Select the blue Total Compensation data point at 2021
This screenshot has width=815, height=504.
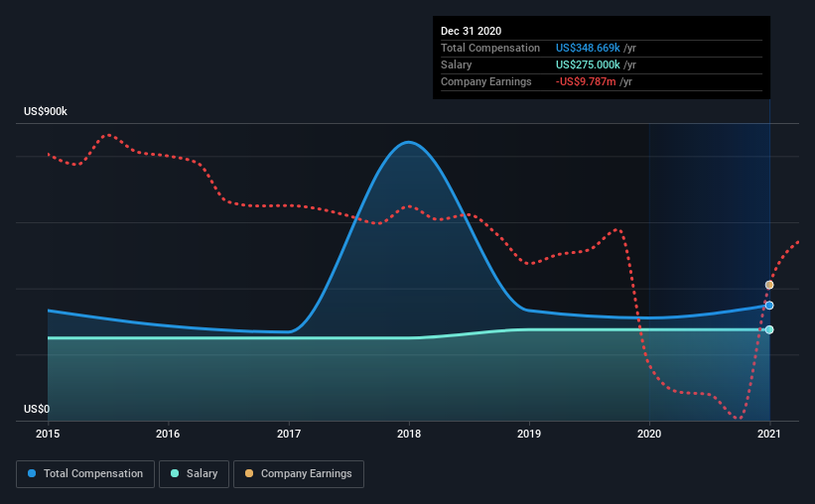tap(769, 306)
